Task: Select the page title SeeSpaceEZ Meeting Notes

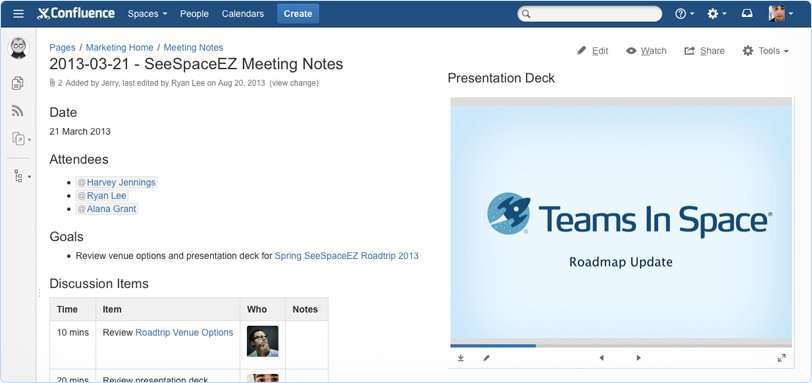Action: (196, 64)
